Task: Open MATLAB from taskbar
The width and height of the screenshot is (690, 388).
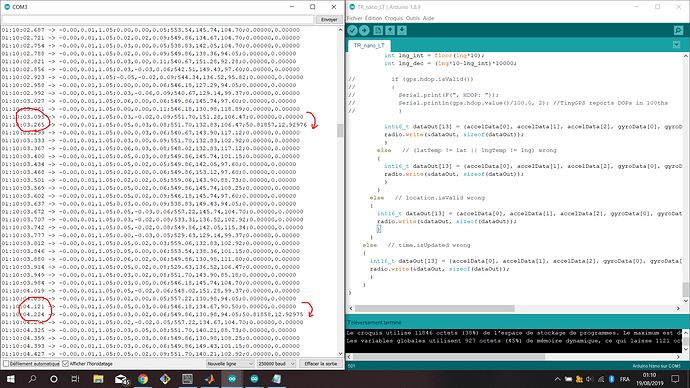Action: [210, 379]
